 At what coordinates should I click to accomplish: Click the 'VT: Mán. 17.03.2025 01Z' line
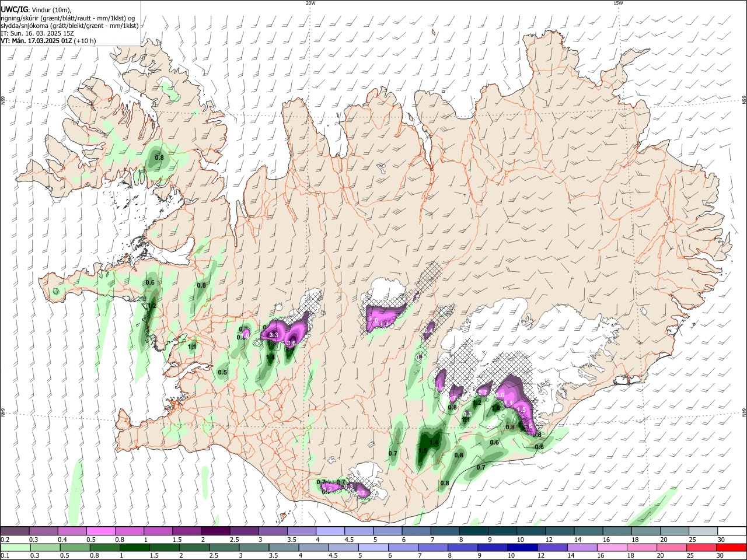(48, 41)
